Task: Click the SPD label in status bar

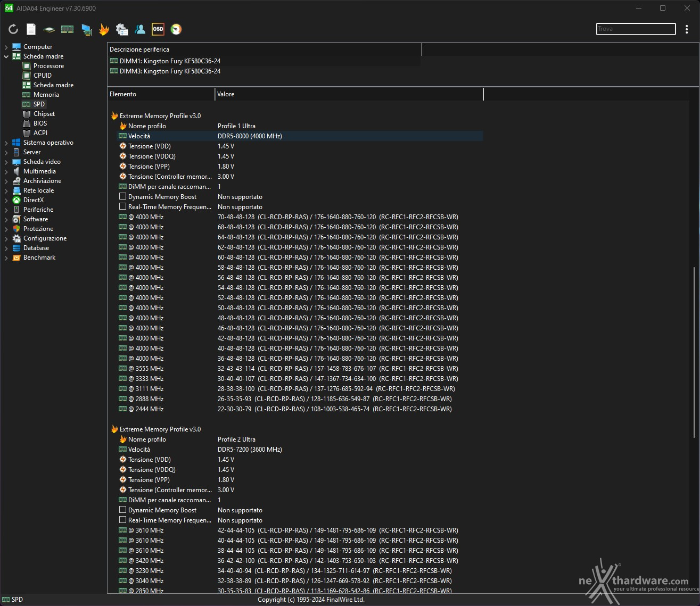Action: click(17, 600)
